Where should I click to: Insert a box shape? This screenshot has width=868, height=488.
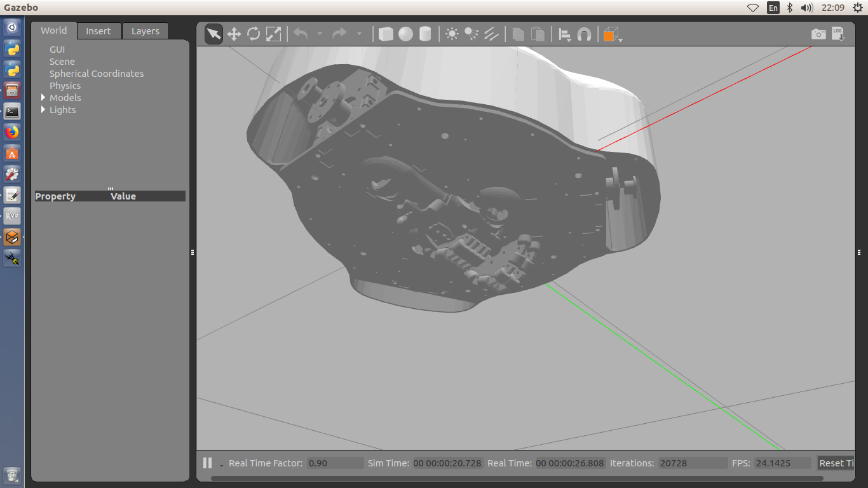[x=386, y=34]
